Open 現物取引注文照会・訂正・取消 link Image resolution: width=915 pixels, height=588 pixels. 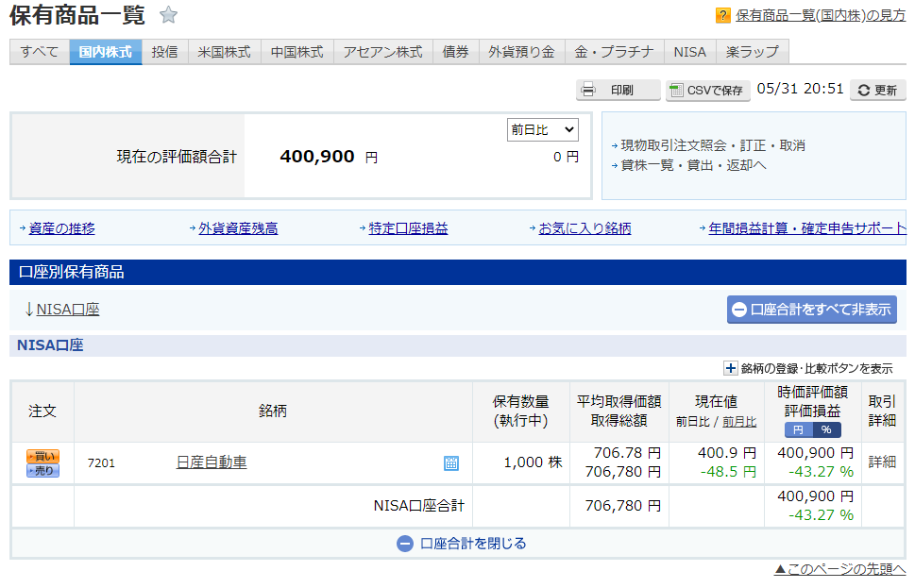click(713, 145)
